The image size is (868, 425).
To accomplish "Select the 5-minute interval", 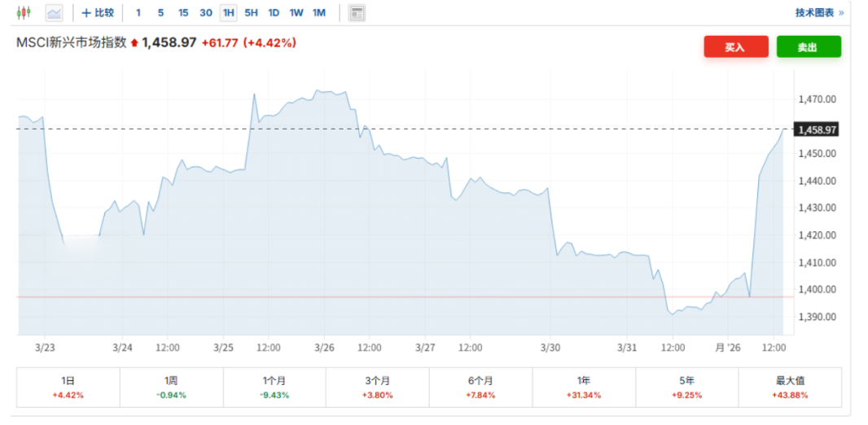I will [160, 13].
